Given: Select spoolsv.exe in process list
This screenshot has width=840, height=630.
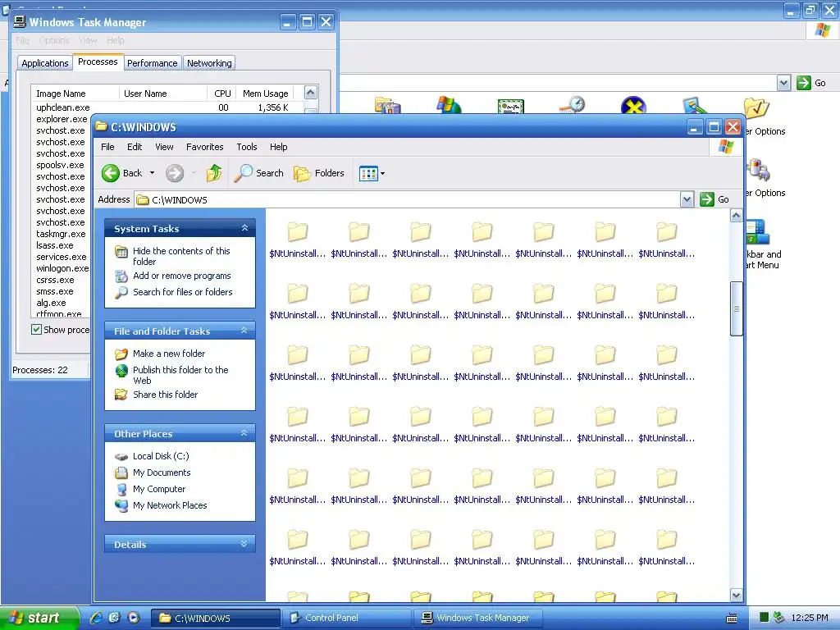Looking at the screenshot, I should click(x=60, y=165).
